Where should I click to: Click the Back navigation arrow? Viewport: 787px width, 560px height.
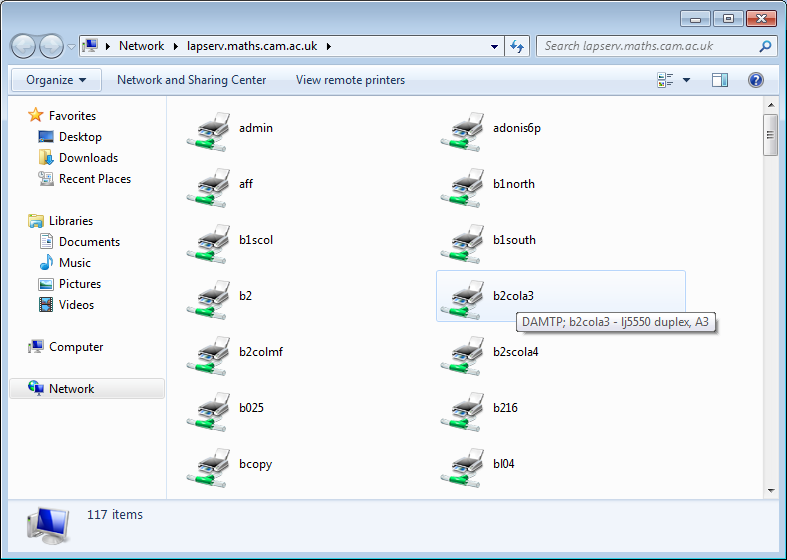(x=24, y=46)
